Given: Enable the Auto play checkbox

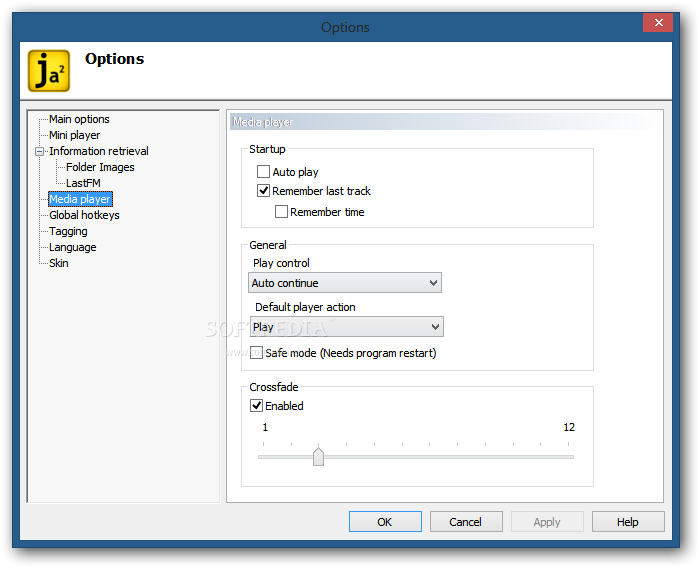Looking at the screenshot, I should coord(263,171).
